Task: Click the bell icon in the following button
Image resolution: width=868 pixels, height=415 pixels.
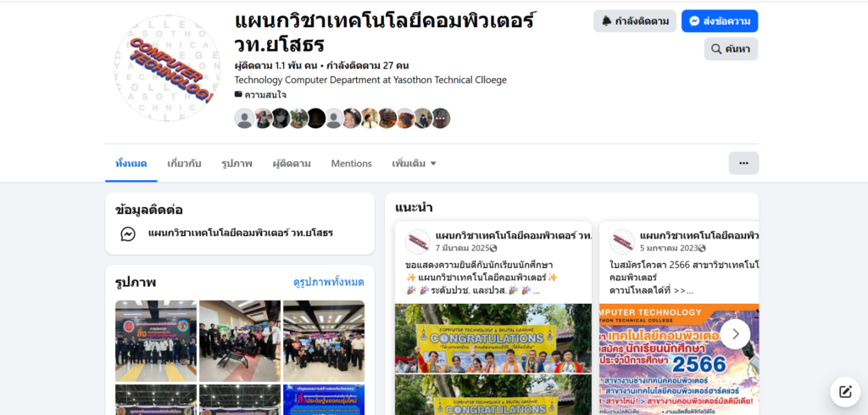Action: [607, 21]
